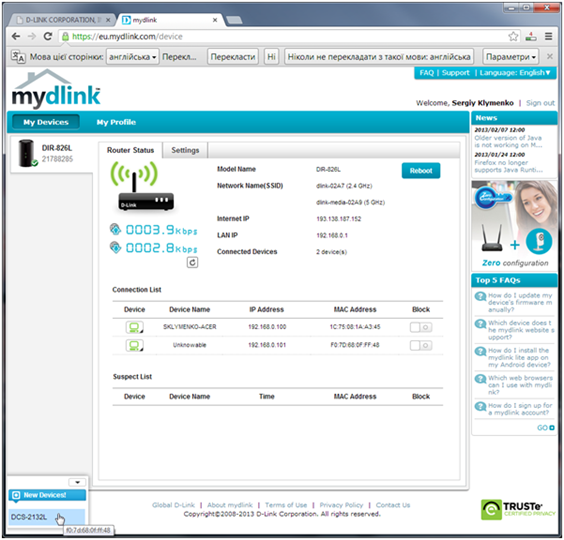Click the MAC address F0:7D:68:0F:FF:48
This screenshot has height=540, width=564.
[355, 345]
